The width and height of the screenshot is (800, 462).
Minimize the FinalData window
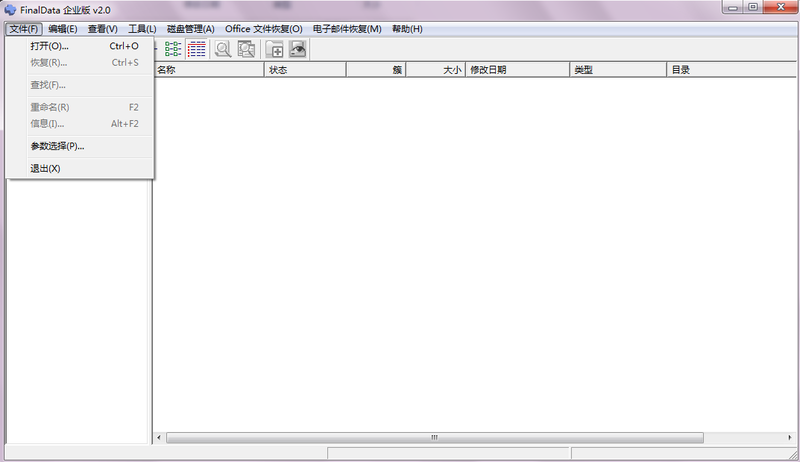click(733, 7)
